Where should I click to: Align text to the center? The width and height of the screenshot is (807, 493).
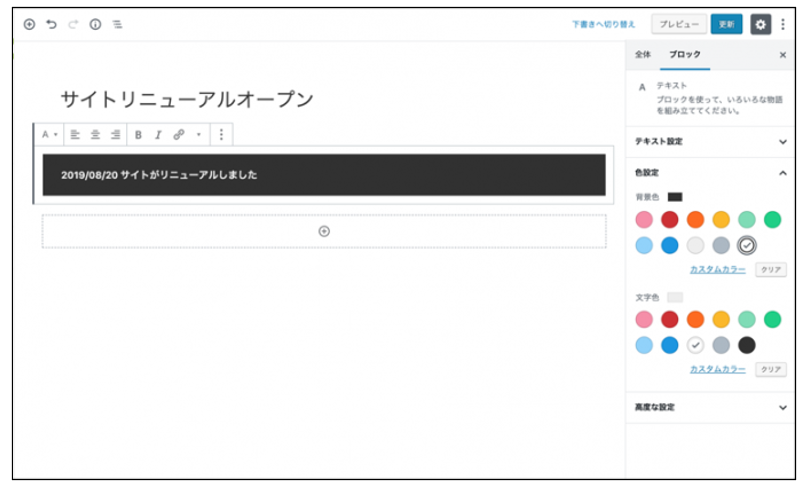click(96, 134)
